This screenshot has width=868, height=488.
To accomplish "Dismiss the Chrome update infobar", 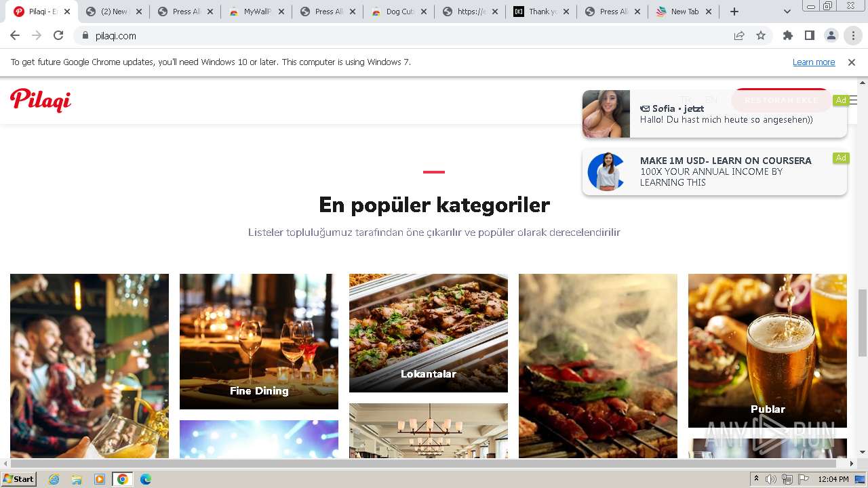I will pyautogui.click(x=852, y=62).
